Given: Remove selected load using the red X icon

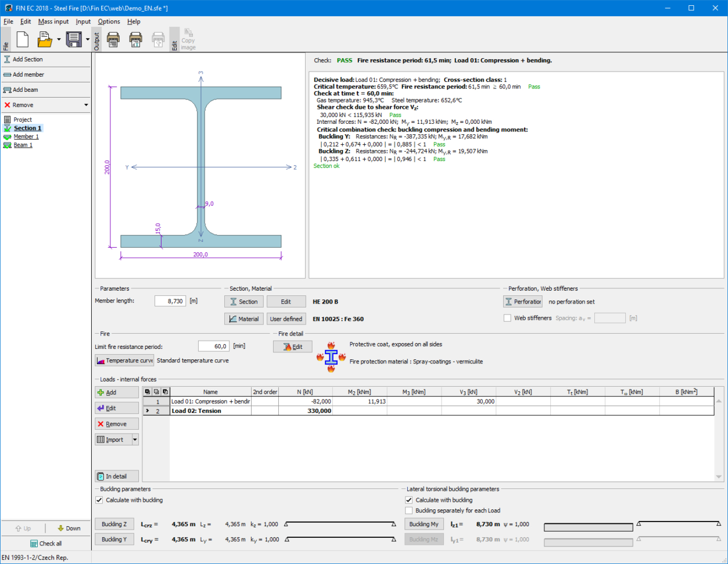Looking at the screenshot, I should [116, 423].
